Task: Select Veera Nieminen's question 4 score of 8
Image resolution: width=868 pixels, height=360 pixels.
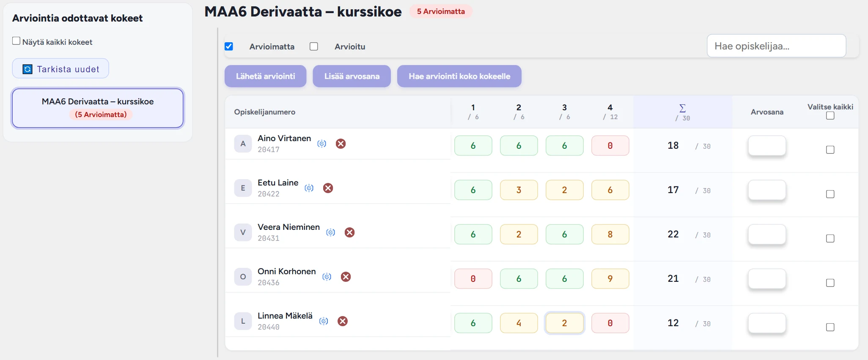Action: (610, 235)
